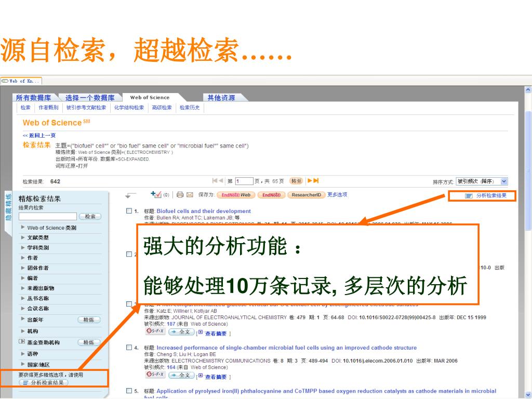Click the search-within-results input field
Viewport: 532px width, 399px height.
coord(48,217)
